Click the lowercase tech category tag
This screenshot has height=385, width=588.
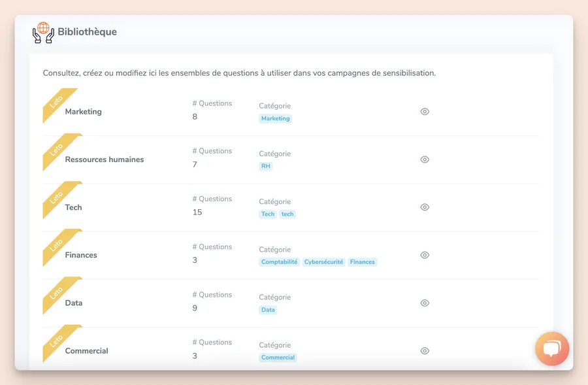coord(287,214)
